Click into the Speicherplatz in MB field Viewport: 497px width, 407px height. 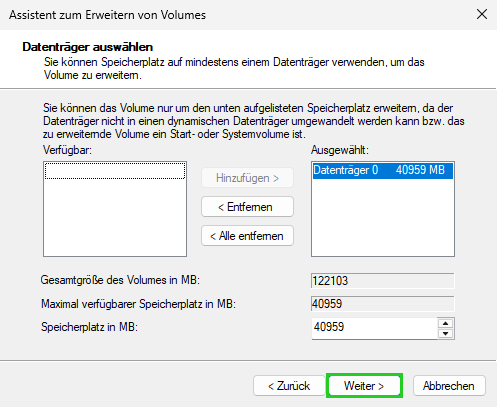(x=374, y=328)
